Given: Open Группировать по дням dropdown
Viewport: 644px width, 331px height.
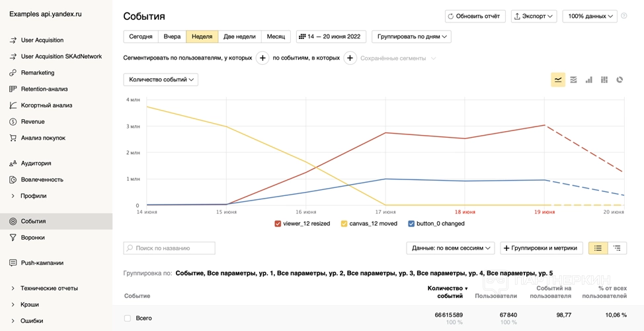Looking at the screenshot, I should pyautogui.click(x=411, y=36).
